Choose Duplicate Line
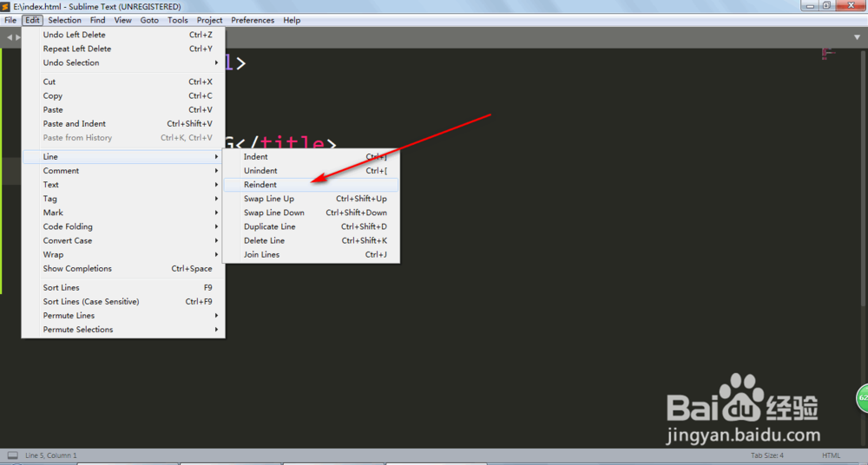Screen dimensions: 868x465 tap(311, 226)
